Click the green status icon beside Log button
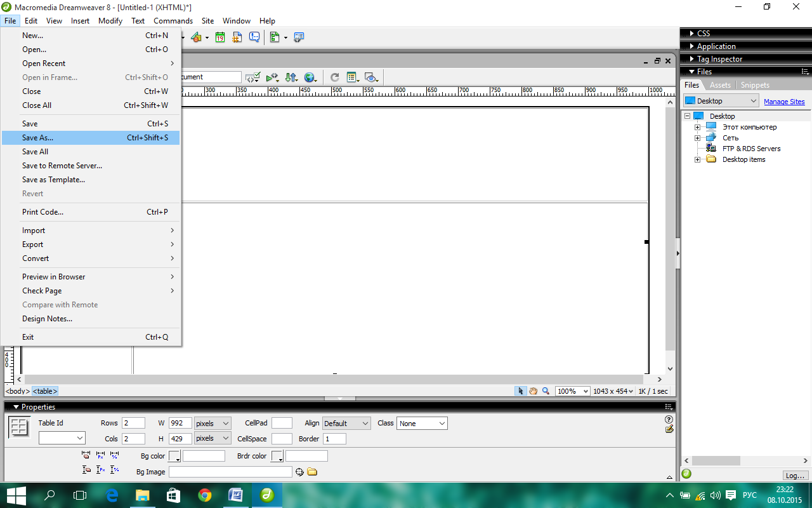Image resolution: width=812 pixels, height=508 pixels. pyautogui.click(x=686, y=474)
